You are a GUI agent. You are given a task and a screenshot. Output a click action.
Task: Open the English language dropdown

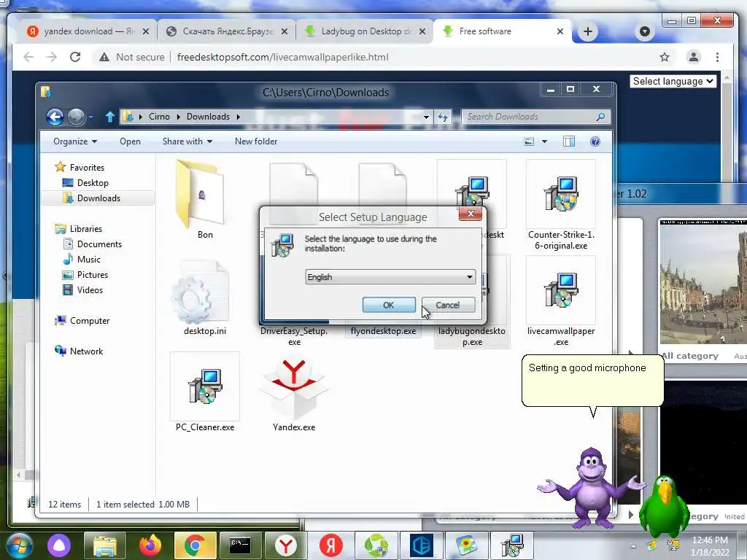click(x=390, y=276)
